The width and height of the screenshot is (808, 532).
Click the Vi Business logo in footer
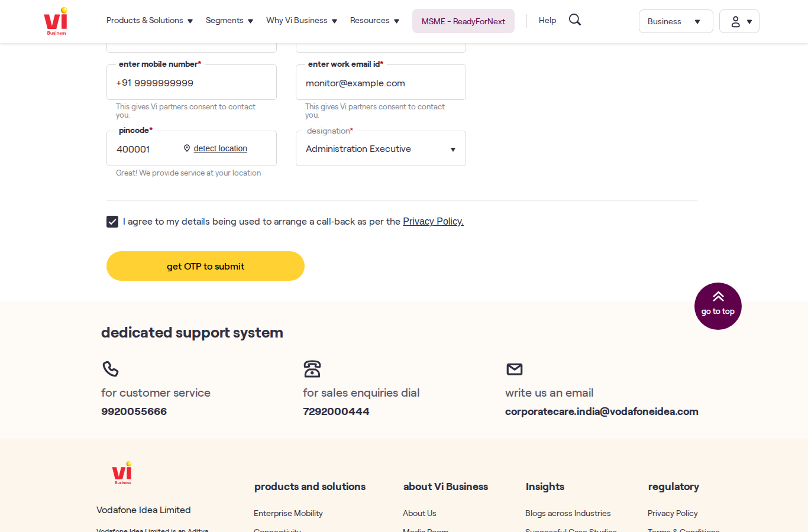coord(122,473)
